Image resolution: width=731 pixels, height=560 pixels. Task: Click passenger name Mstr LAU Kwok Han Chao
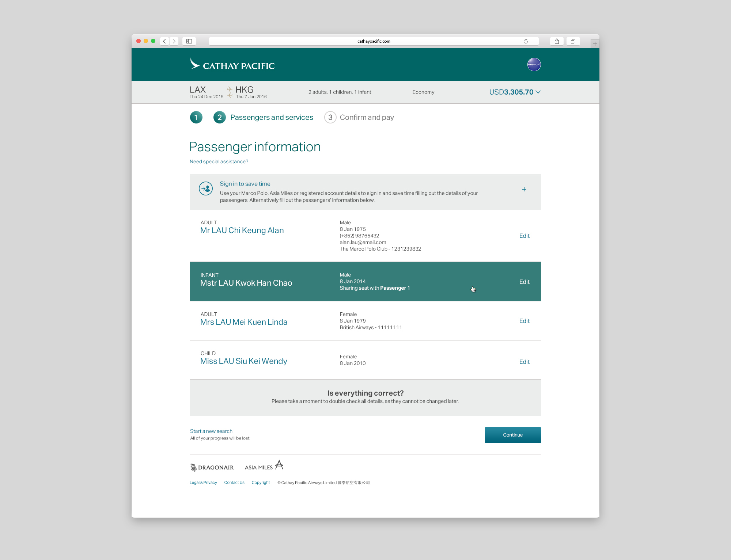pos(246,283)
